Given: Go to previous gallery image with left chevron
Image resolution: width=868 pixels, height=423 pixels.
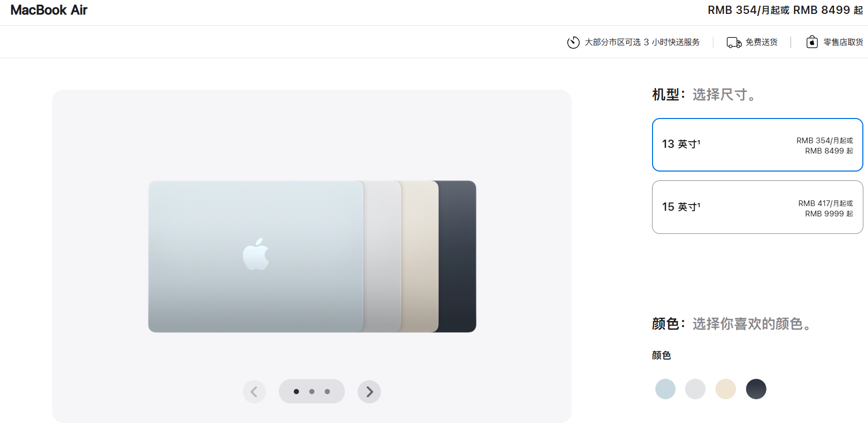Looking at the screenshot, I should 254,392.
